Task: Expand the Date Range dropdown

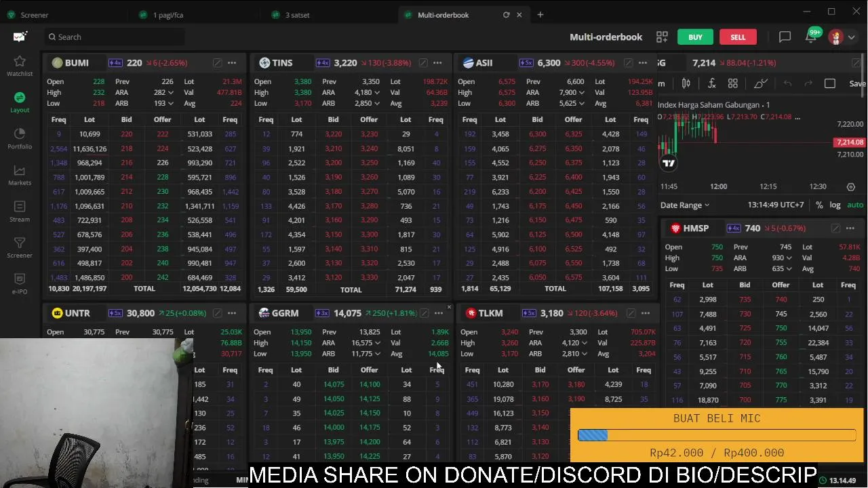Action: 685,205
